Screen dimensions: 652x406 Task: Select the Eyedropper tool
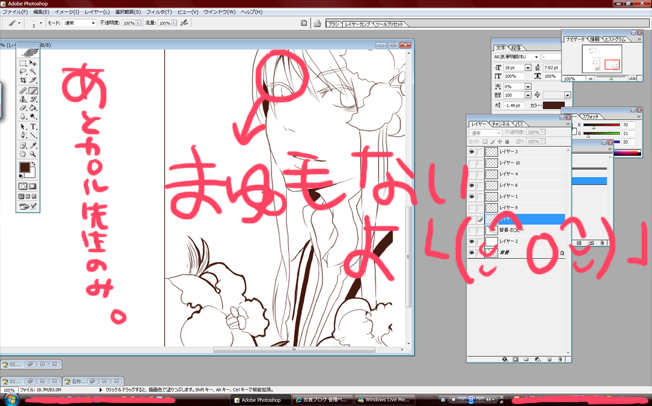33,146
